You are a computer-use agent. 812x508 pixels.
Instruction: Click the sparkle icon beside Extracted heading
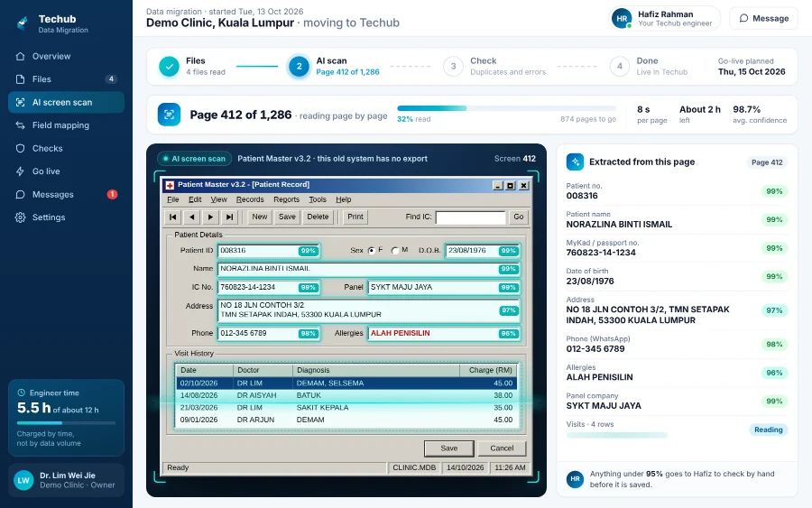[575, 162]
